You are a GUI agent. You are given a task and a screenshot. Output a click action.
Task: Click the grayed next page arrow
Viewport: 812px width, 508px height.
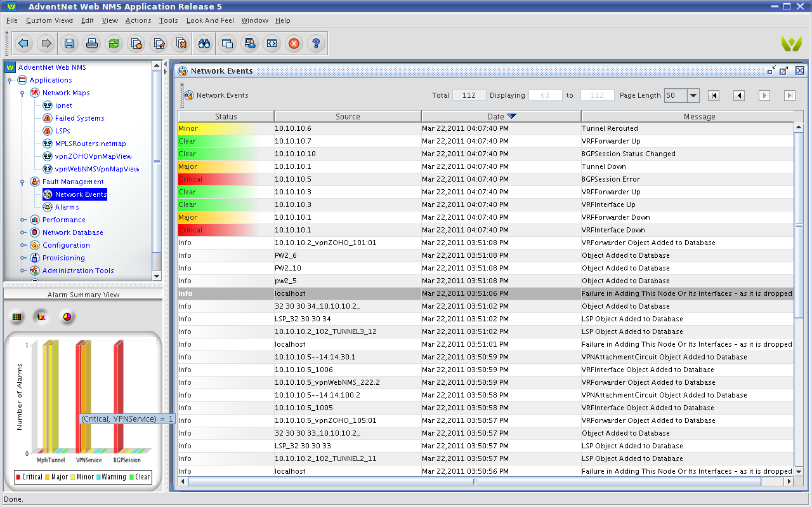764,95
